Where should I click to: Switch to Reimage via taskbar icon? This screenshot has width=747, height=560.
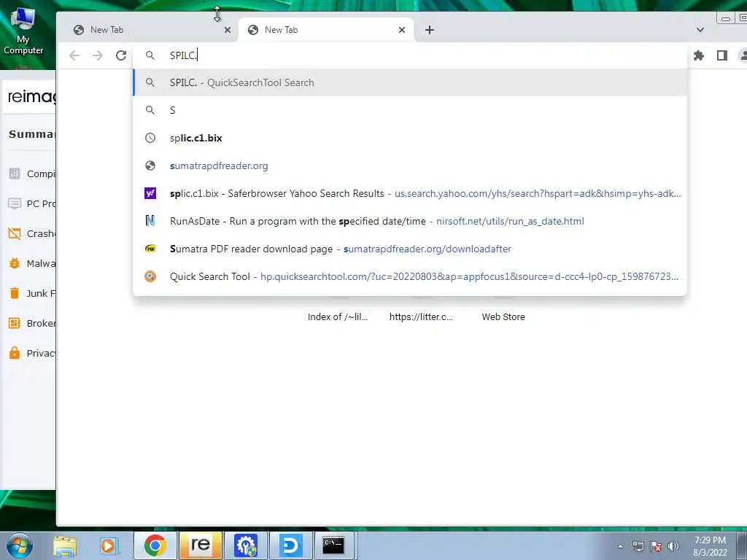pos(200,545)
